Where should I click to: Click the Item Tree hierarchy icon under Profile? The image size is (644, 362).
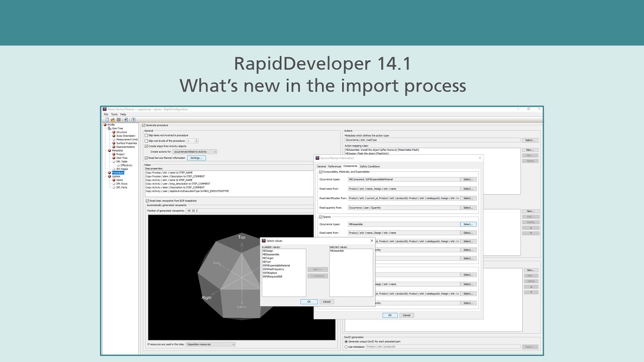(x=109, y=128)
